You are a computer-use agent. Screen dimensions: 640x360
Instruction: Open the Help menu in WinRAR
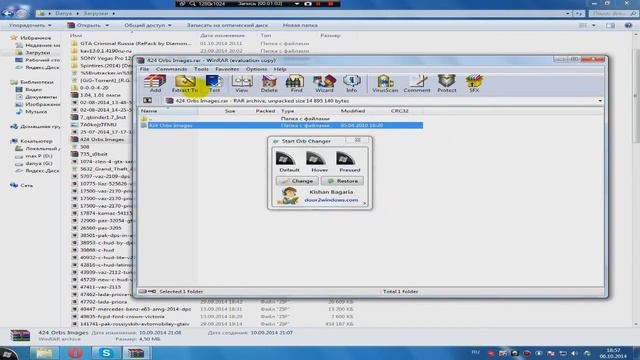point(280,69)
